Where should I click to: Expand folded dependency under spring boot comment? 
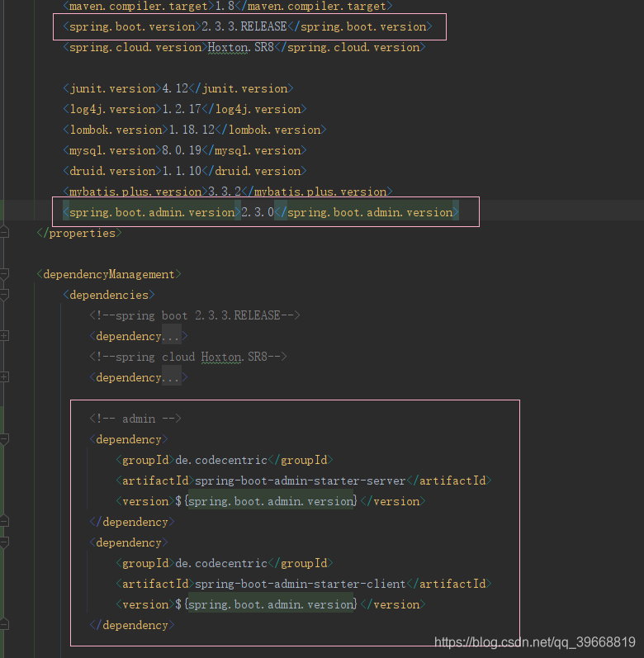pos(4,336)
